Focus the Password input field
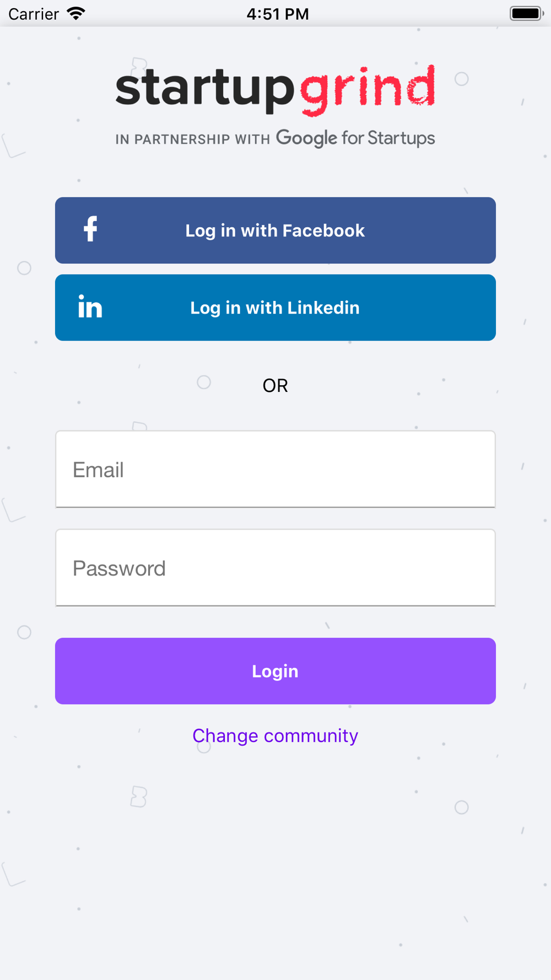Screen dimensions: 551x980 [275, 568]
